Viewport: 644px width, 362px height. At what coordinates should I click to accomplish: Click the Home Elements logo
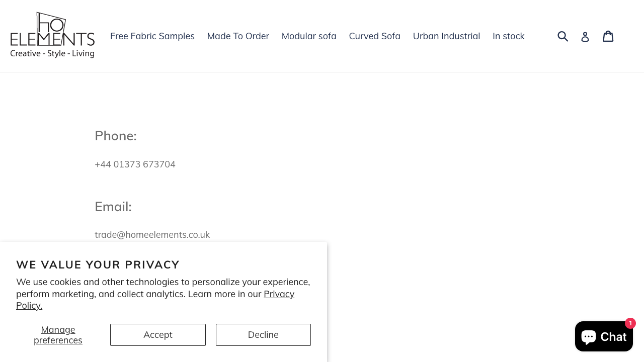click(52, 35)
